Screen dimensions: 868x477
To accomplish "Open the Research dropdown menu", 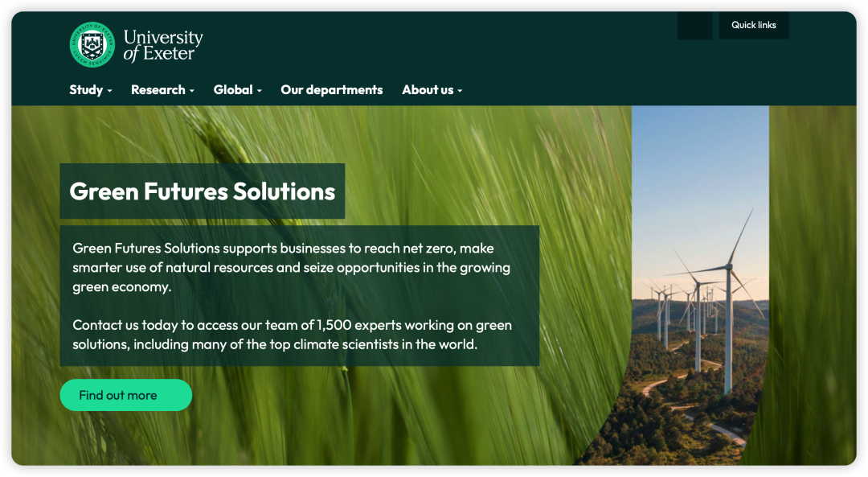I will point(162,90).
